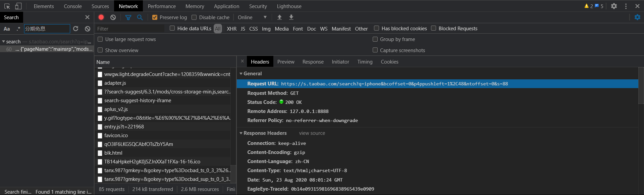The height and width of the screenshot is (195, 644).
Task: Select the All filter type
Action: pos(218,29)
